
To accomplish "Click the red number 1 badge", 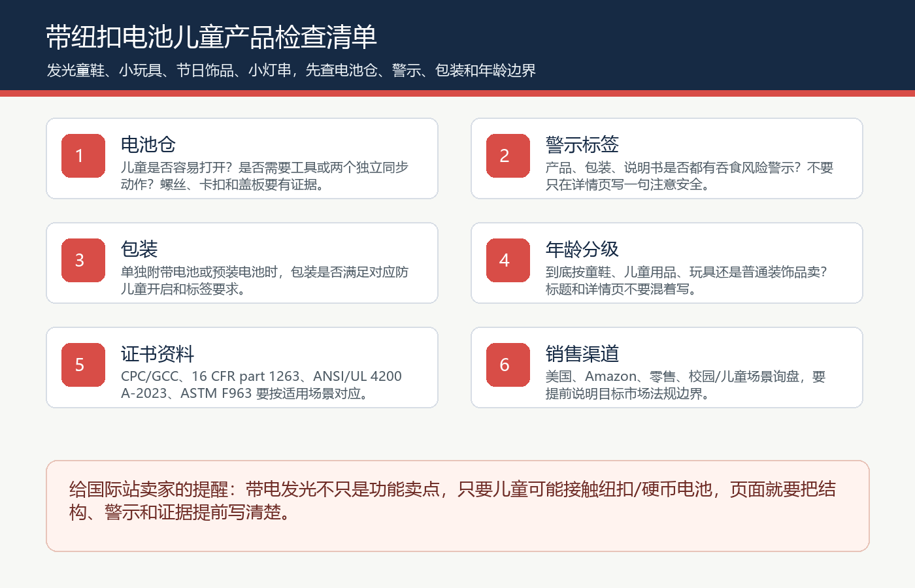I will [83, 155].
